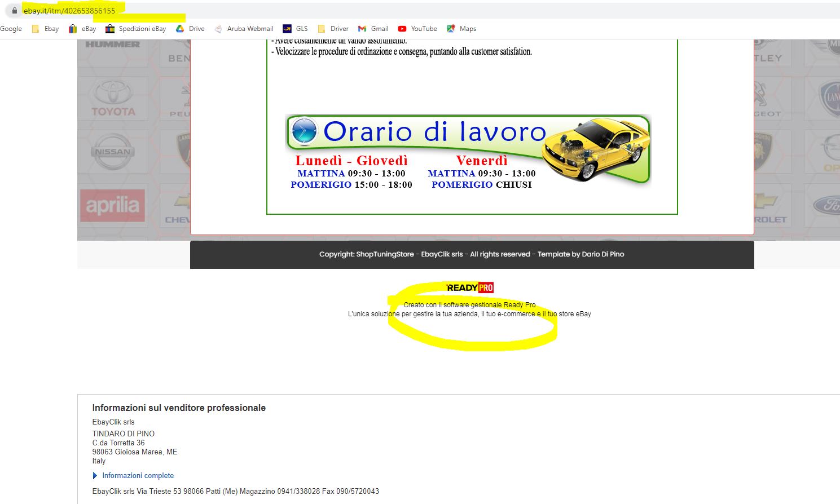Click the POMERIGGIO CHIUSI text
Viewport: 840px width, 504px height.
pos(482,185)
